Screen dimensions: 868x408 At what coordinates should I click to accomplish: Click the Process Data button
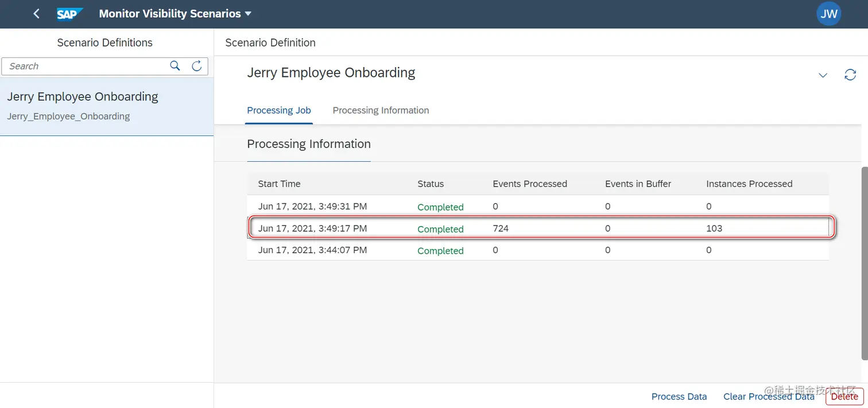pyautogui.click(x=679, y=397)
